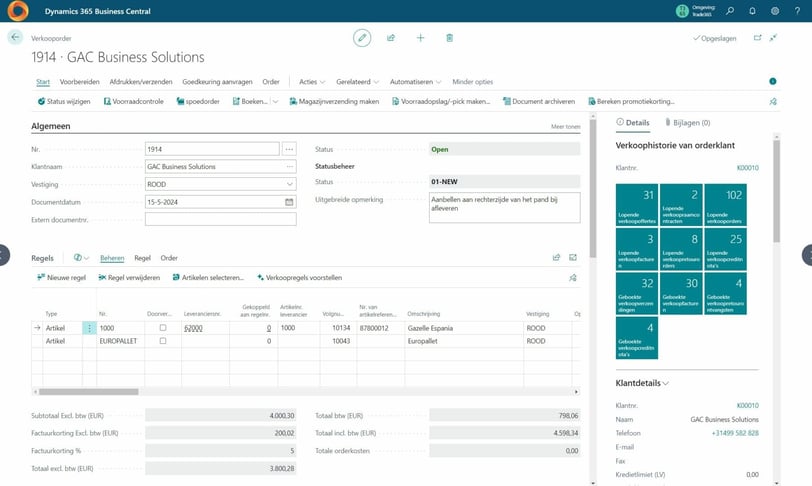
Task: Pin the Regels toolbar
Action: pyautogui.click(x=573, y=278)
